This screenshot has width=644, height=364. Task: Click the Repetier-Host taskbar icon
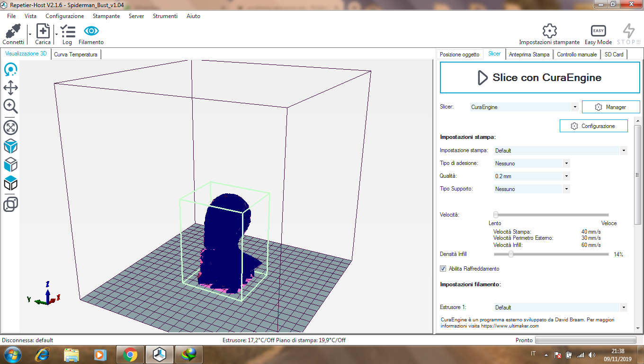[160, 355]
